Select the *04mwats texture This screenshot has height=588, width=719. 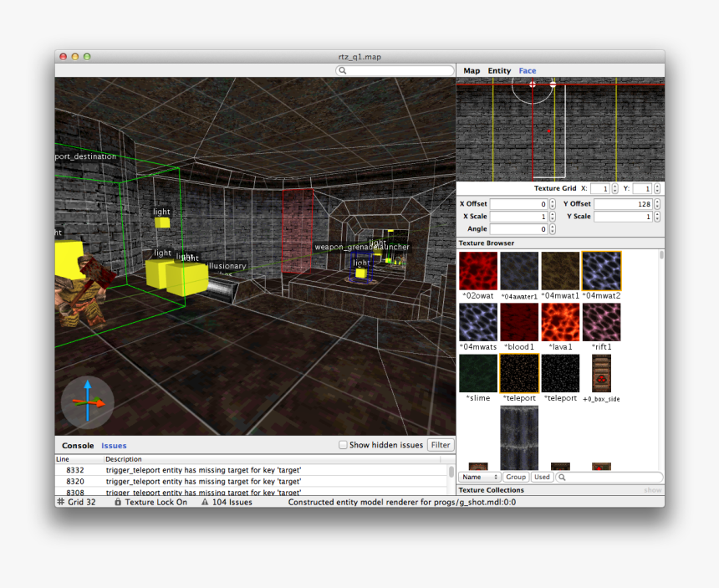point(478,322)
